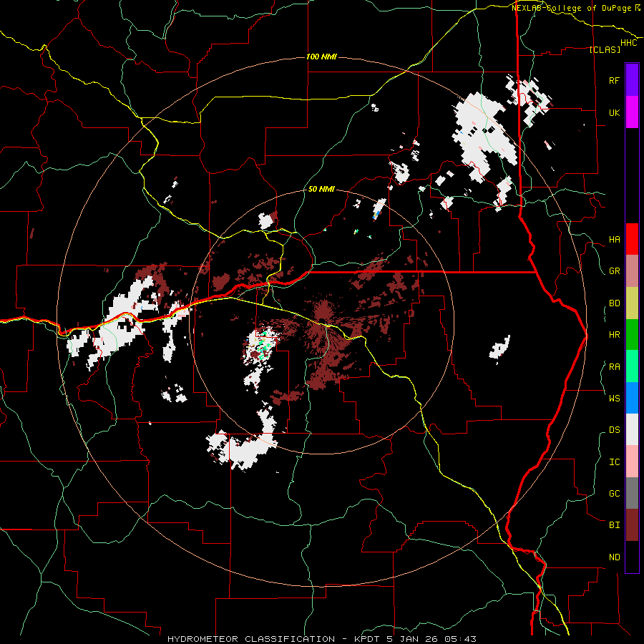Select the BD yellow legend block
The image size is (644, 644).
(632, 303)
